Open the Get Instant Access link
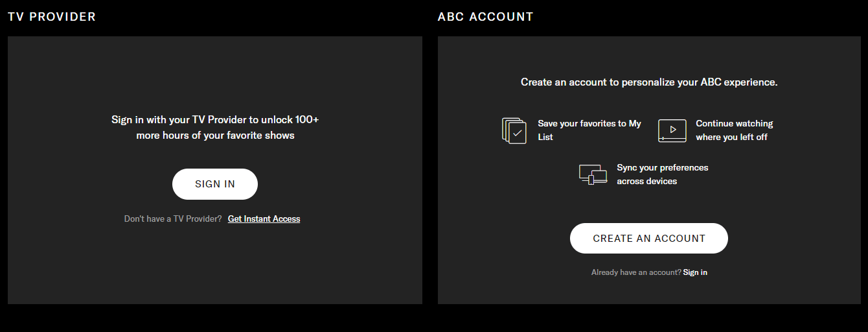868x332 pixels. [x=264, y=219]
